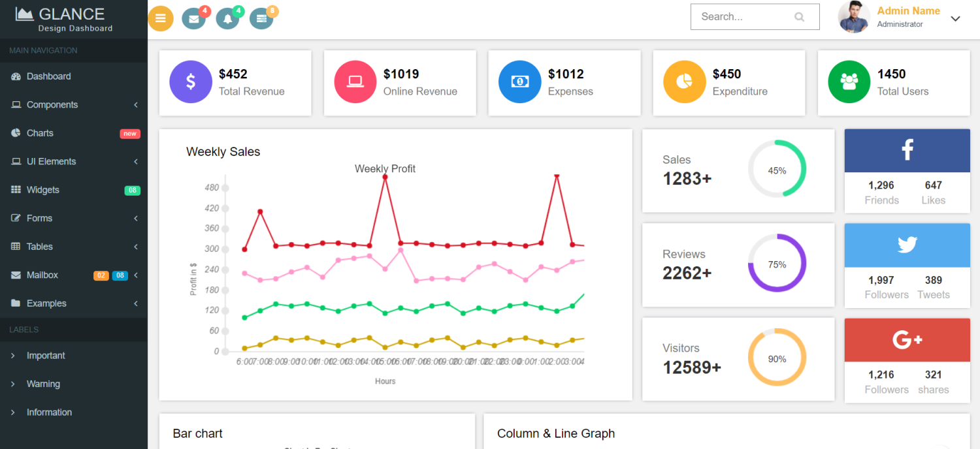Click the Google+ icon on the red card

(907, 339)
